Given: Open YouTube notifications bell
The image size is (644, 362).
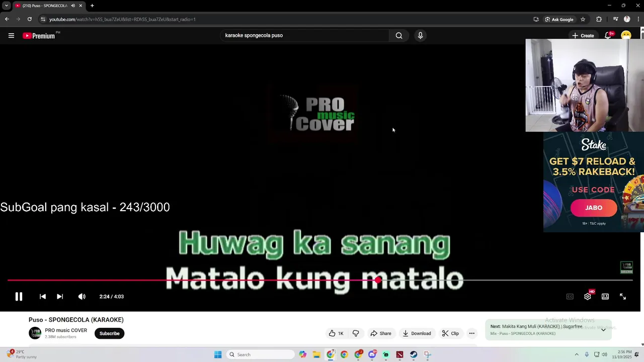Looking at the screenshot, I should (608, 36).
